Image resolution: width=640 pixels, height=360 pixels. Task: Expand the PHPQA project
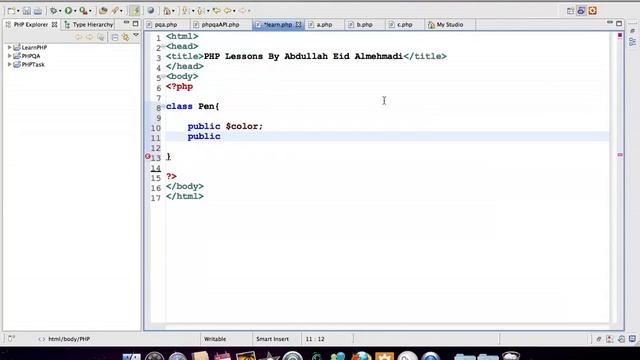click(x=9, y=56)
